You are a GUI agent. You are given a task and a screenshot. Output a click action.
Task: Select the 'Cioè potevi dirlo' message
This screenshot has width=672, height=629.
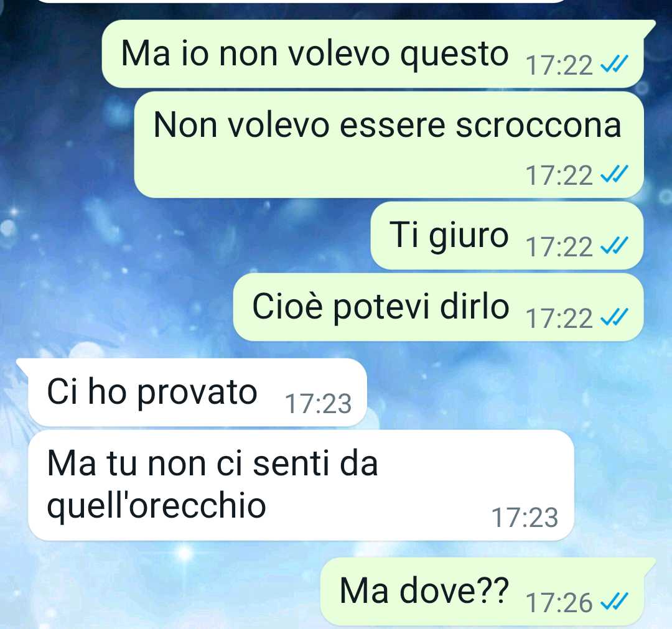pos(439,307)
